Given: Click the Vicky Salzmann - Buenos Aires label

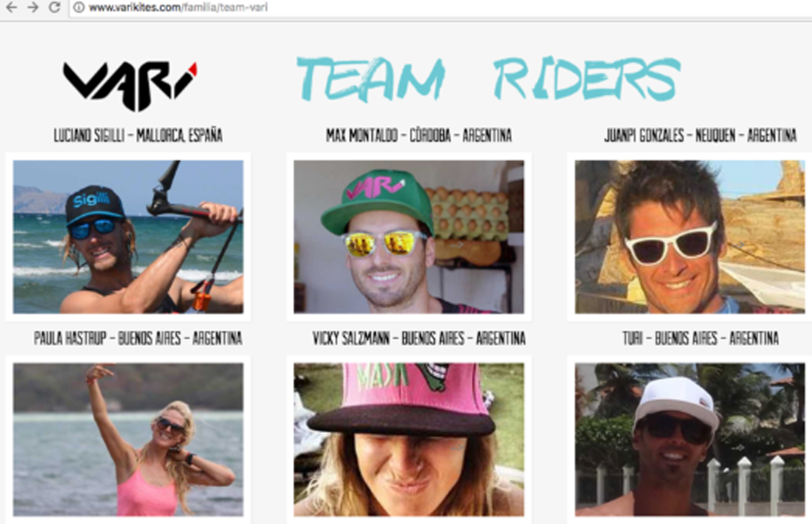Looking at the screenshot, I should 419,338.
